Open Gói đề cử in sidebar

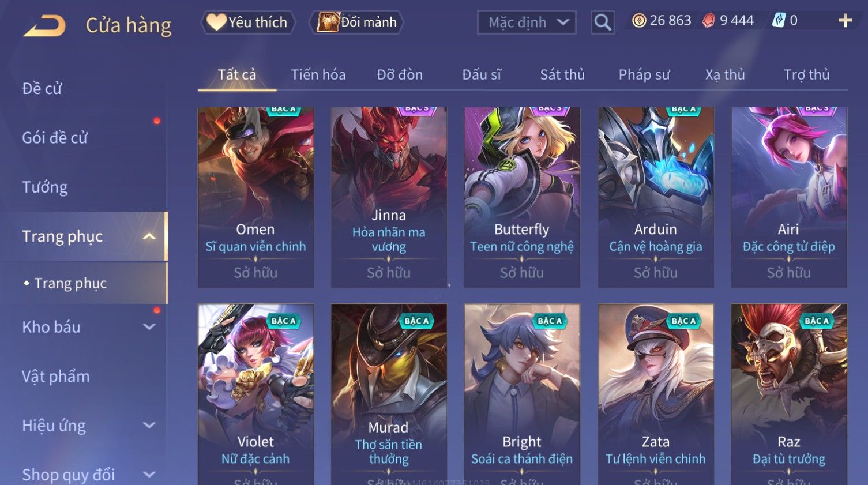[55, 138]
